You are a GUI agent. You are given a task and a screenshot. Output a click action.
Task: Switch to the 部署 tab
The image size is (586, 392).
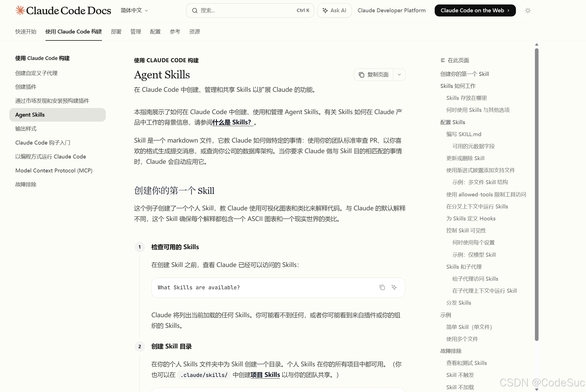(x=116, y=32)
